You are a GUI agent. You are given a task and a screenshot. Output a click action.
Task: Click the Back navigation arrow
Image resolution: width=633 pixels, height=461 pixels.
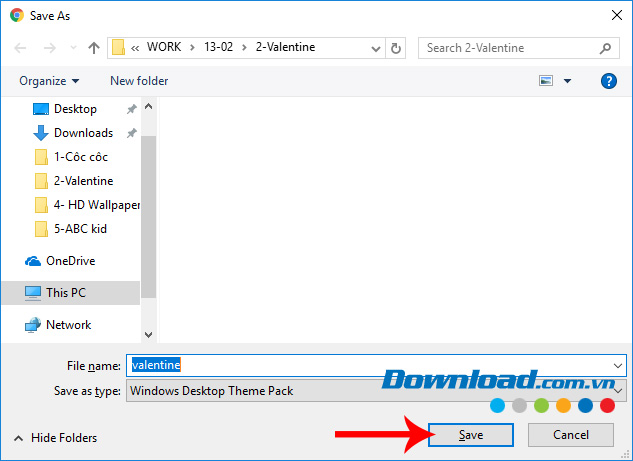(x=22, y=48)
